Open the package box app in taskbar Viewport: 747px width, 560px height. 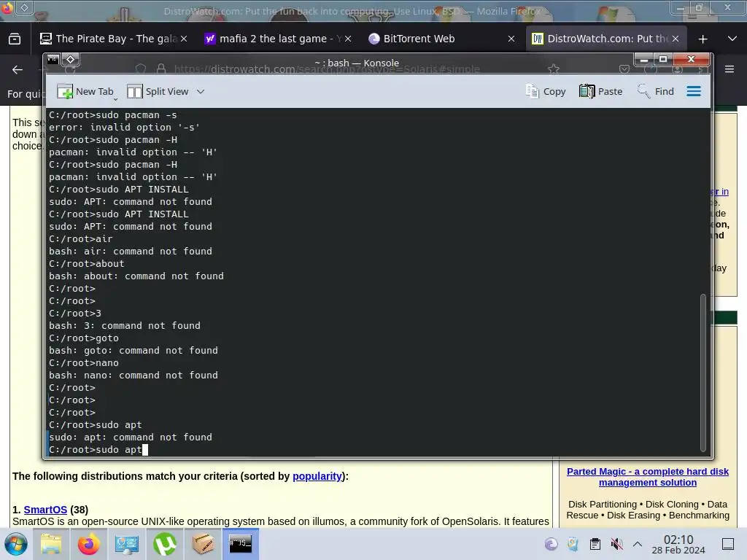point(203,544)
